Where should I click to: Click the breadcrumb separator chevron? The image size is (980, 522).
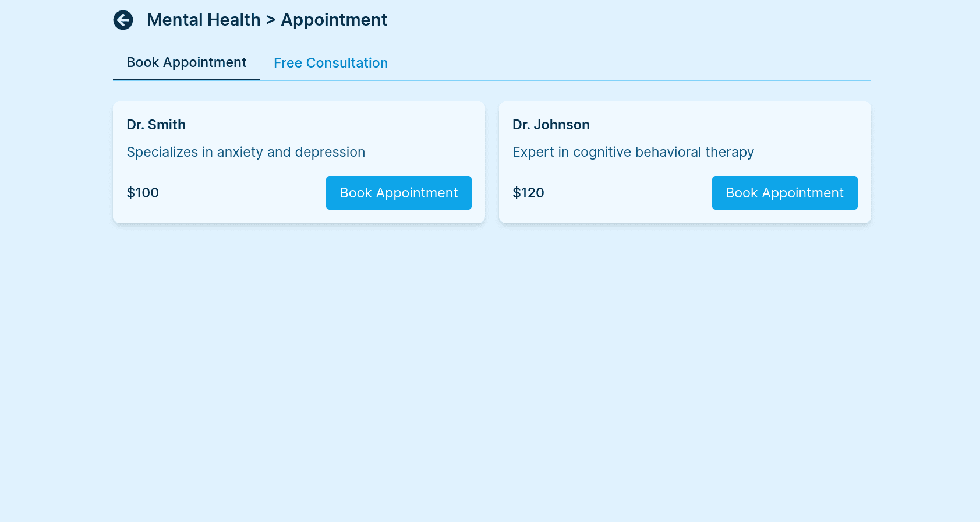[x=271, y=20]
